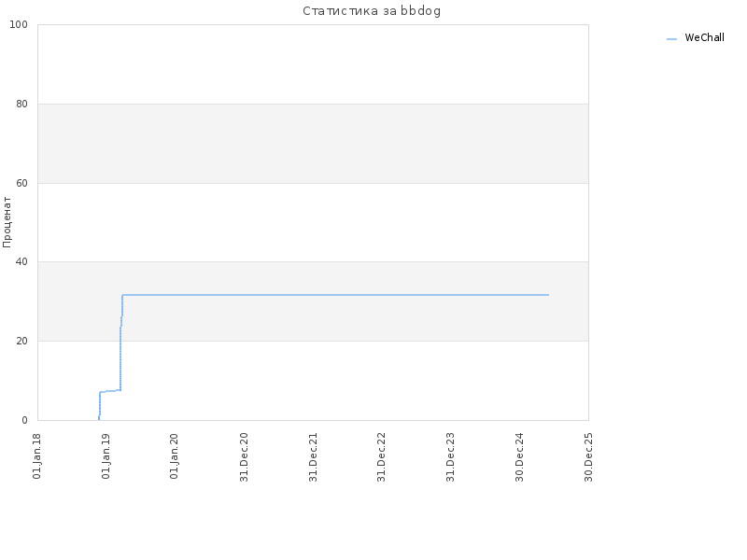Click the 80 value on Y-axis
The image size is (747, 560).
(x=21, y=104)
